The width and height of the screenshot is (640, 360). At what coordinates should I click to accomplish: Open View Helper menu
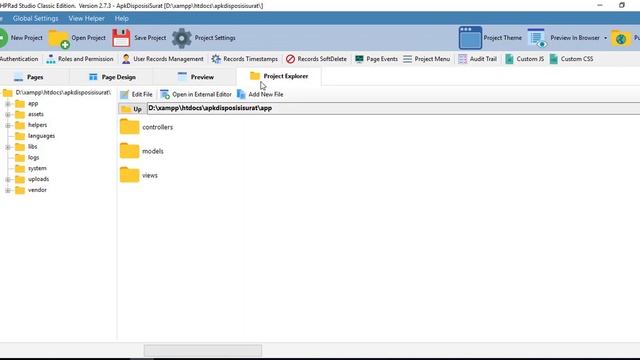87,18
